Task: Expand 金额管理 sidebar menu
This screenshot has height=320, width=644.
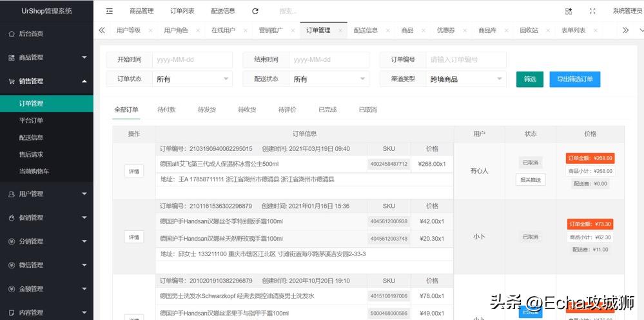Action: click(46, 289)
